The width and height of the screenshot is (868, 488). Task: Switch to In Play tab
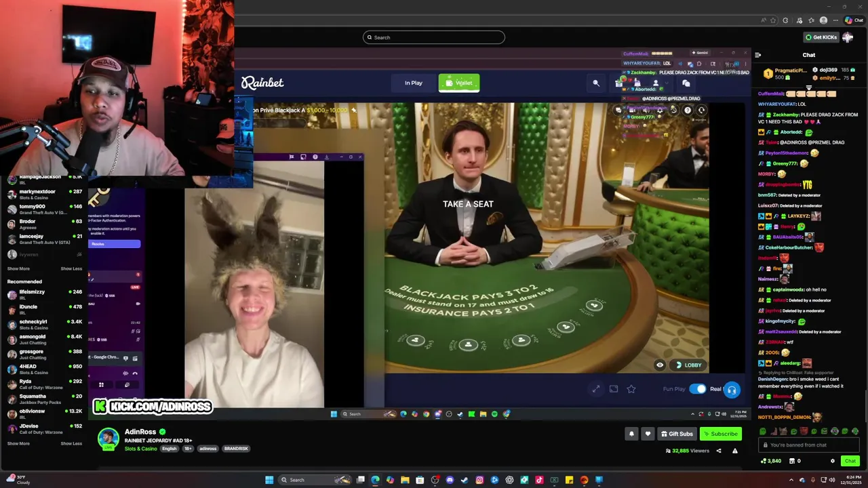414,83
